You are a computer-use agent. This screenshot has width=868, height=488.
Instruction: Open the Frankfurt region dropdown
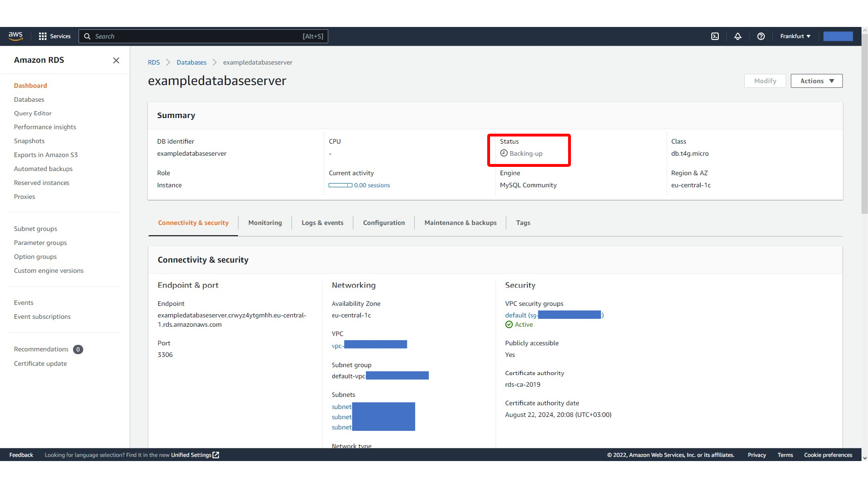[x=795, y=36]
